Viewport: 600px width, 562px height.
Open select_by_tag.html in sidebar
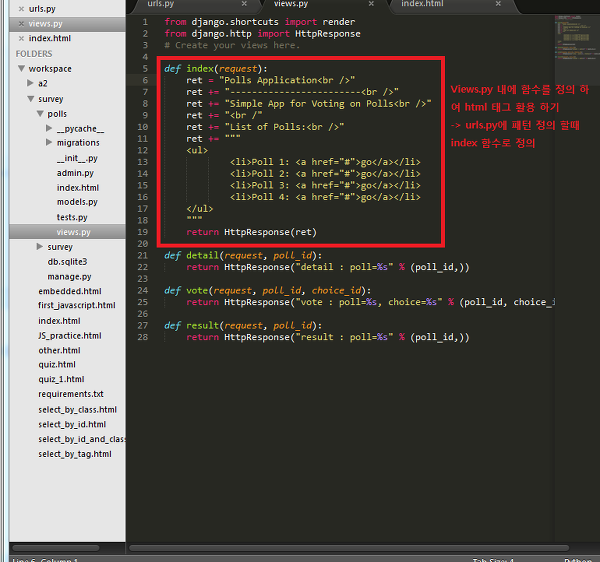pos(75,454)
